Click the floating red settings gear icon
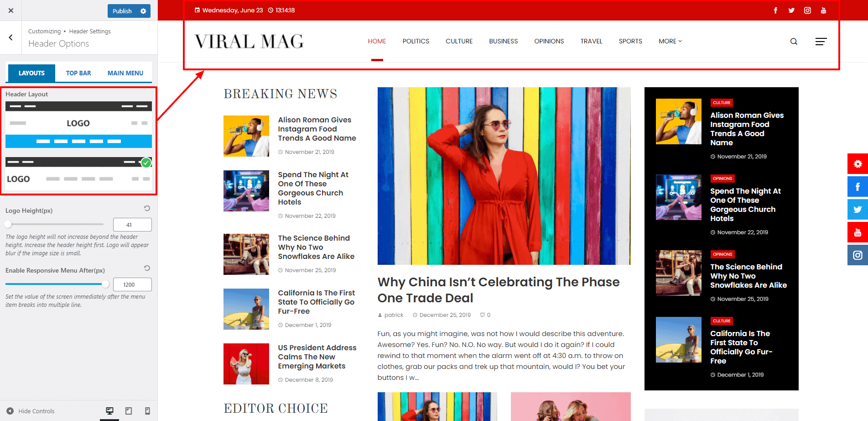 tap(858, 164)
